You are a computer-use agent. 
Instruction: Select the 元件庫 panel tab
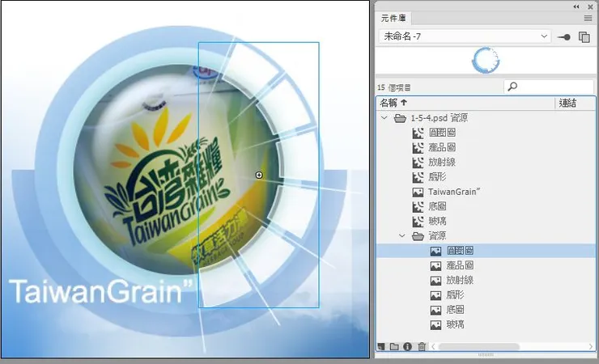(393, 18)
